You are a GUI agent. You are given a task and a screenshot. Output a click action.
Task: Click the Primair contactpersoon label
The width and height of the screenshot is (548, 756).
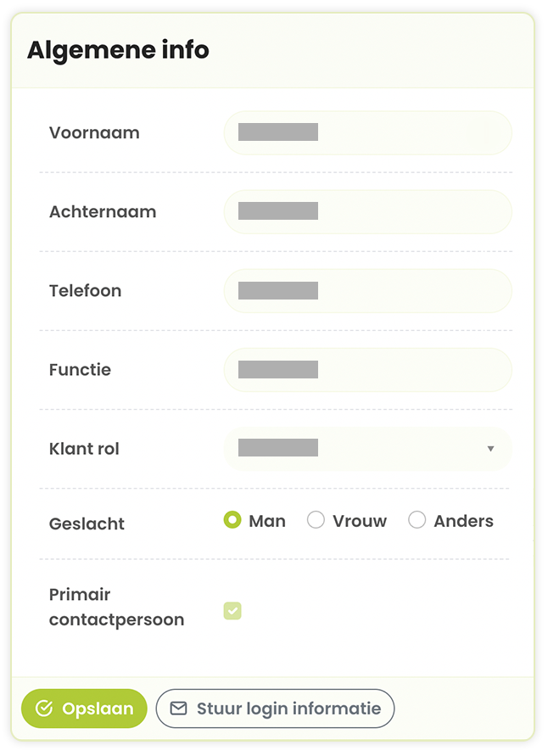(x=116, y=607)
